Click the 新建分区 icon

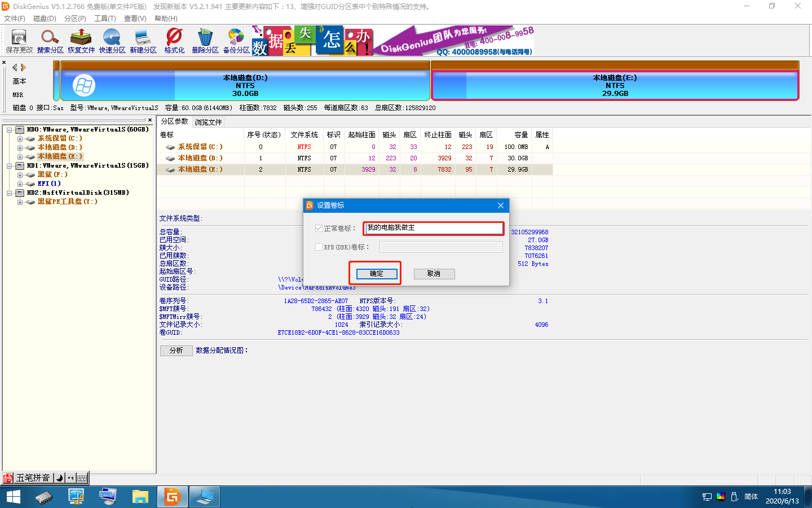[x=142, y=40]
